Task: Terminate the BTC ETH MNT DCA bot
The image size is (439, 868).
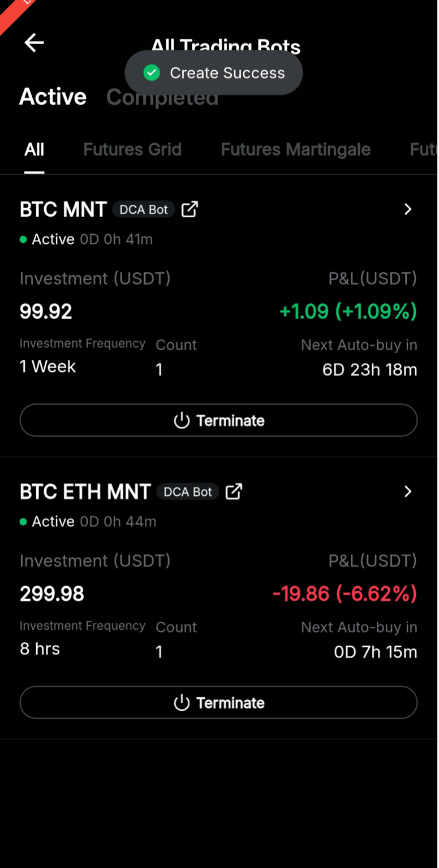Action: (218, 703)
